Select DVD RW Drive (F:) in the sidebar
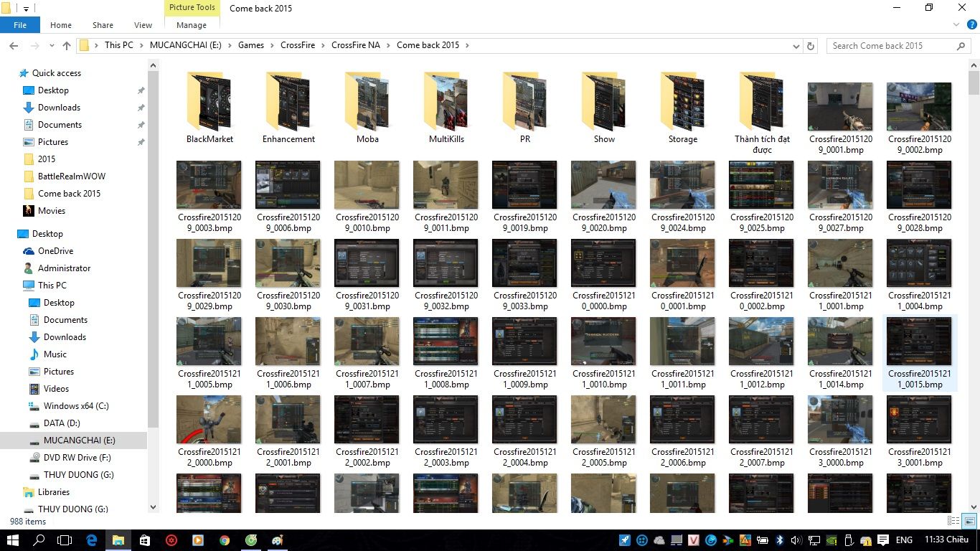 pos(78,458)
